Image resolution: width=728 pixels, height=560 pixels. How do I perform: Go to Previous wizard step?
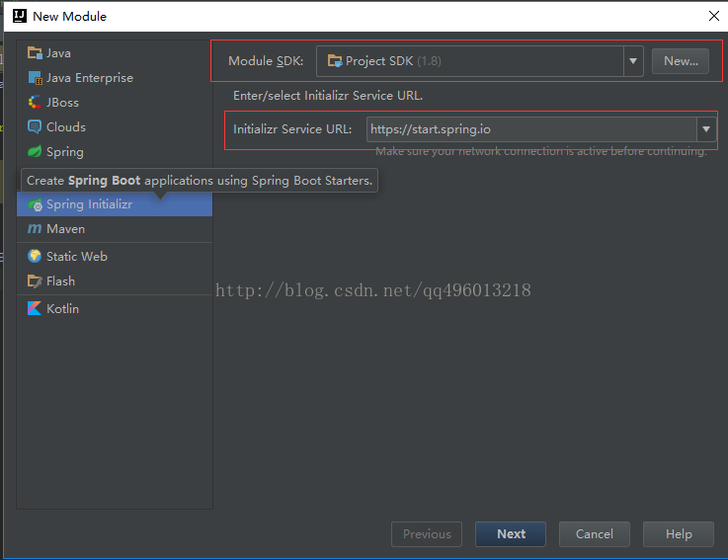click(x=427, y=534)
